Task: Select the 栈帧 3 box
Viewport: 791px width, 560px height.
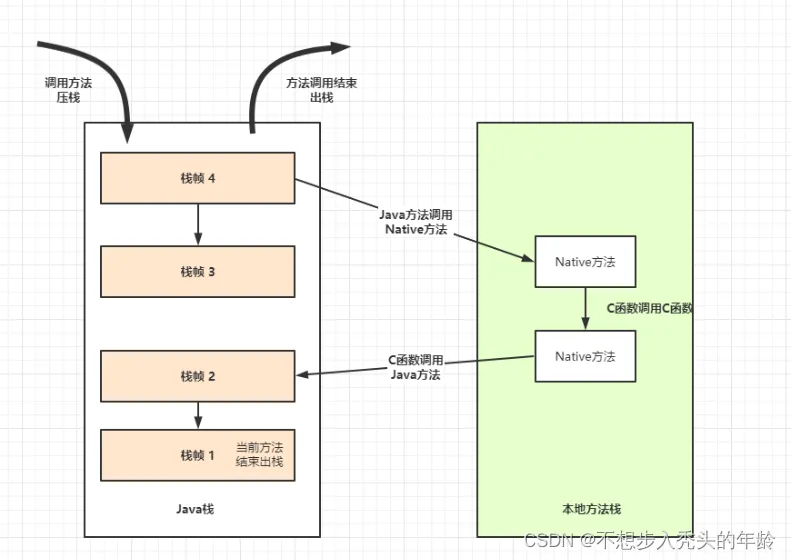Action: tap(198, 271)
